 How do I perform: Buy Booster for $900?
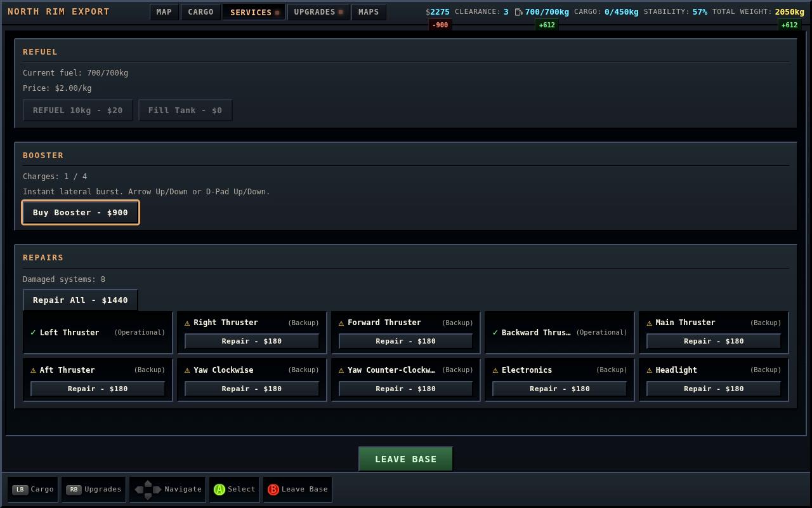81,213
